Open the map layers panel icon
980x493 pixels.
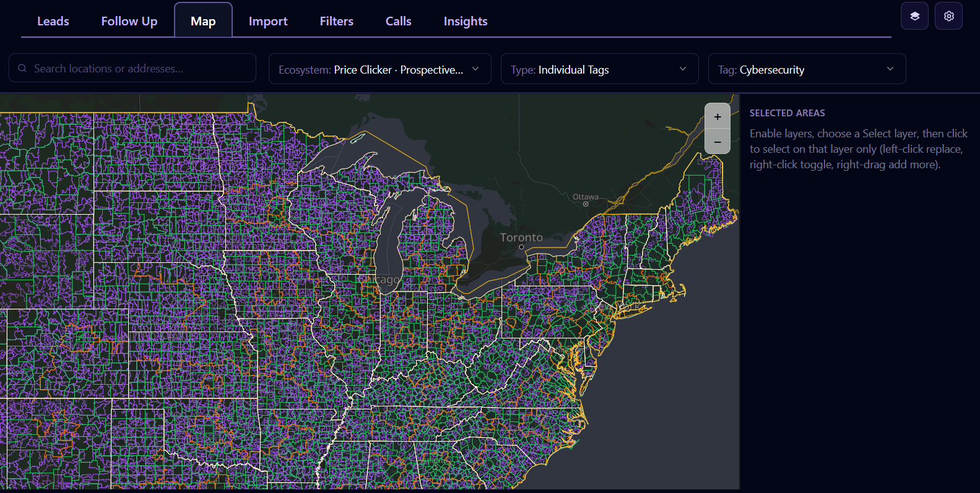point(914,16)
